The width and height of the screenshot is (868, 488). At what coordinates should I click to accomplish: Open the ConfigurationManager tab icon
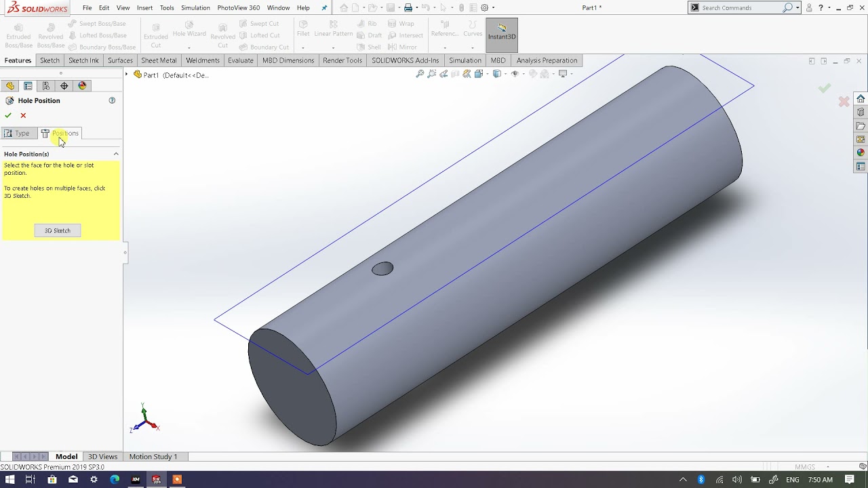46,85
